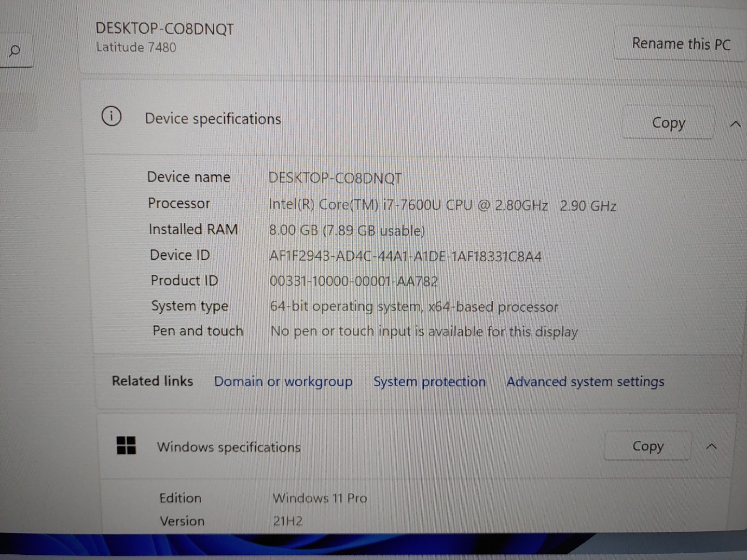
Task: Click the Installed RAM label
Action: (x=193, y=229)
